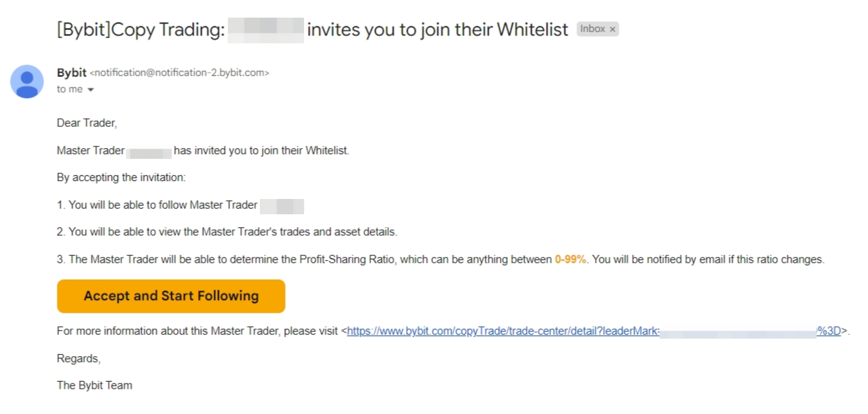Click the sender's profile avatar icon
This screenshot has height=414, width=868.
click(x=27, y=81)
